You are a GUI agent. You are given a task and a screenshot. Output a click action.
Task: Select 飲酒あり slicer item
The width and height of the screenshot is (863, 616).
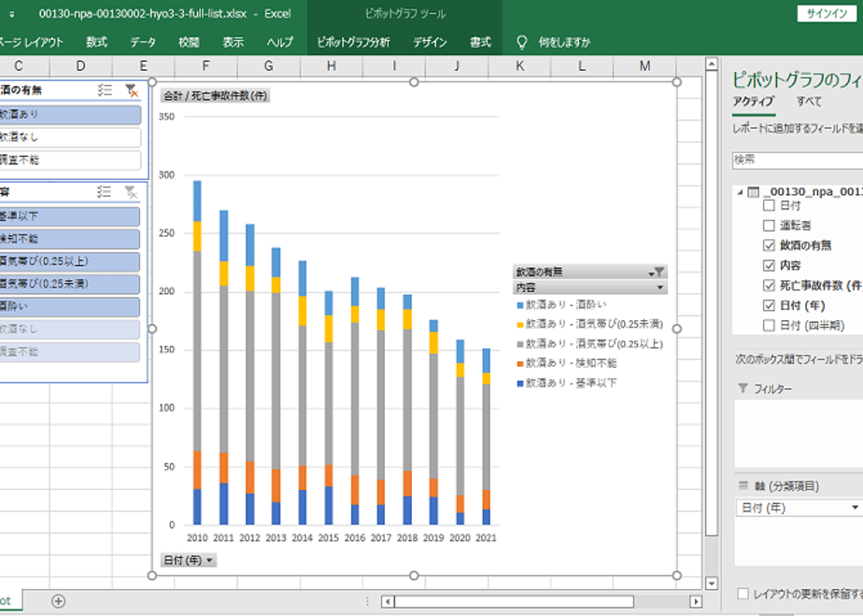pyautogui.click(x=70, y=115)
